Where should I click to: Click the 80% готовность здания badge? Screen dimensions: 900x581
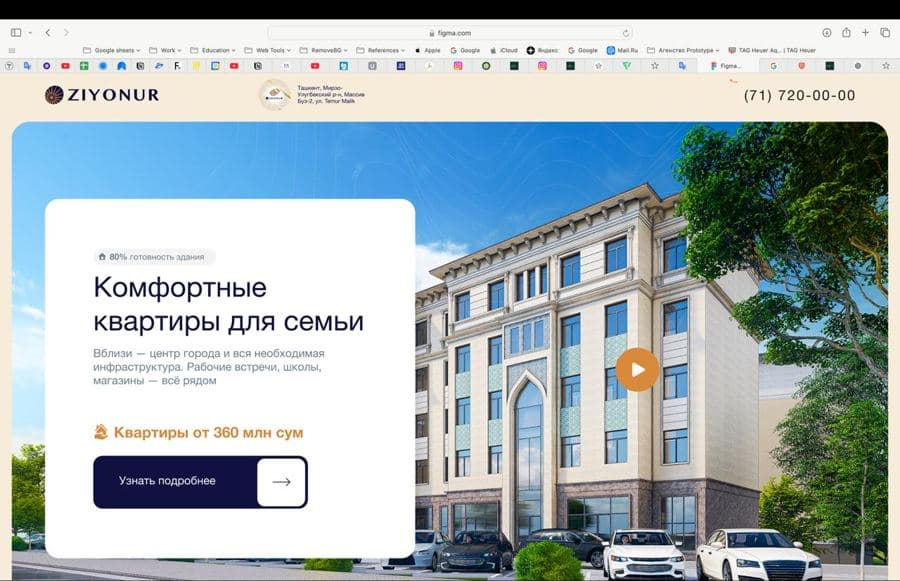coord(154,257)
